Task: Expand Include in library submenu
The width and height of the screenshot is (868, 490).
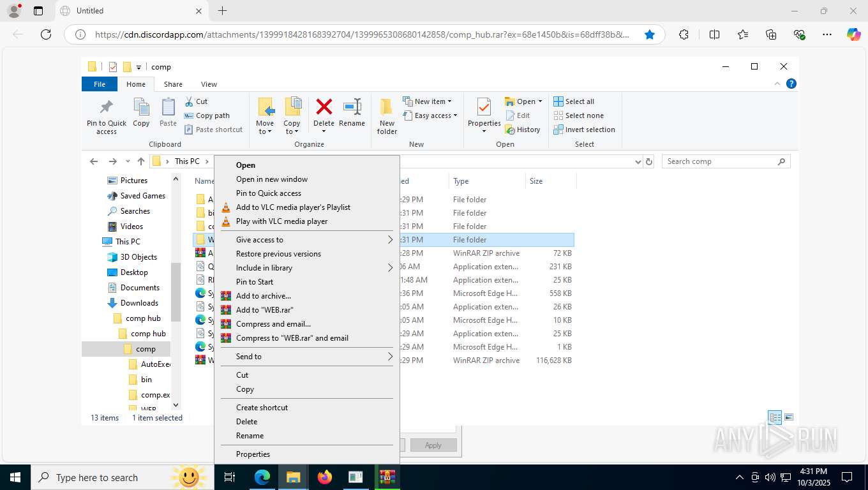Action: click(307, 268)
